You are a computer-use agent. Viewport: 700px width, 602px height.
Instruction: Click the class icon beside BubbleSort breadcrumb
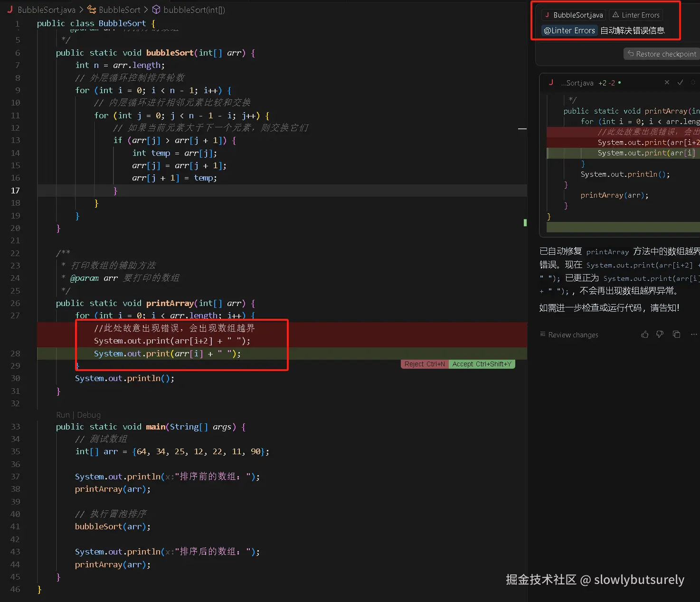point(92,10)
